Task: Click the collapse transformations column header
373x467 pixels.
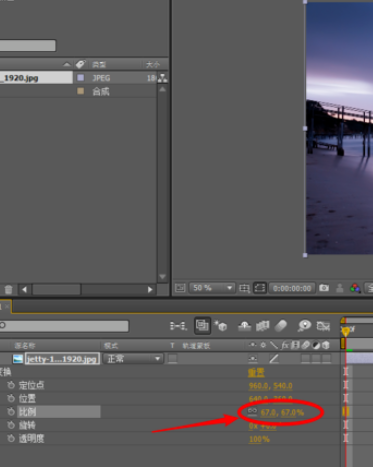Action: click(263, 345)
